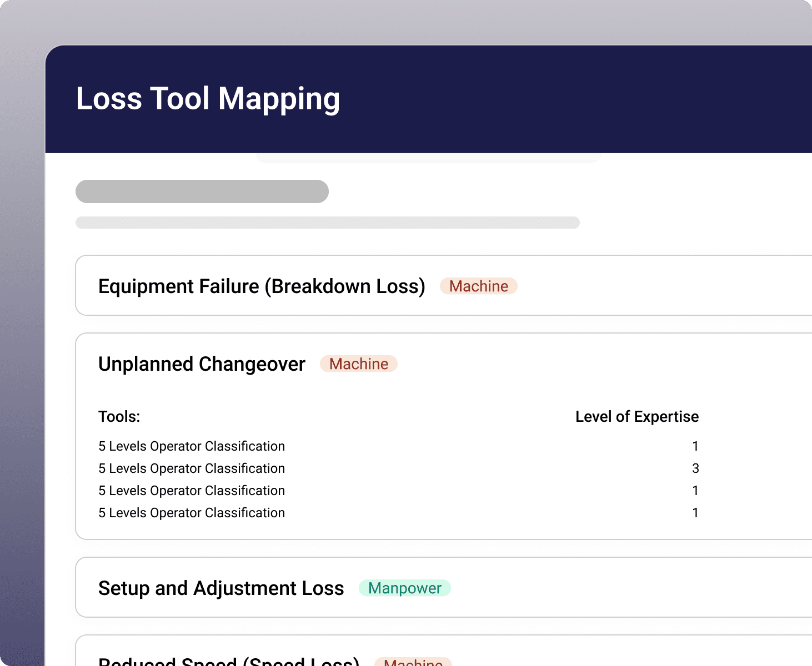Expand the Setup and Adjustment Loss card

click(x=221, y=588)
